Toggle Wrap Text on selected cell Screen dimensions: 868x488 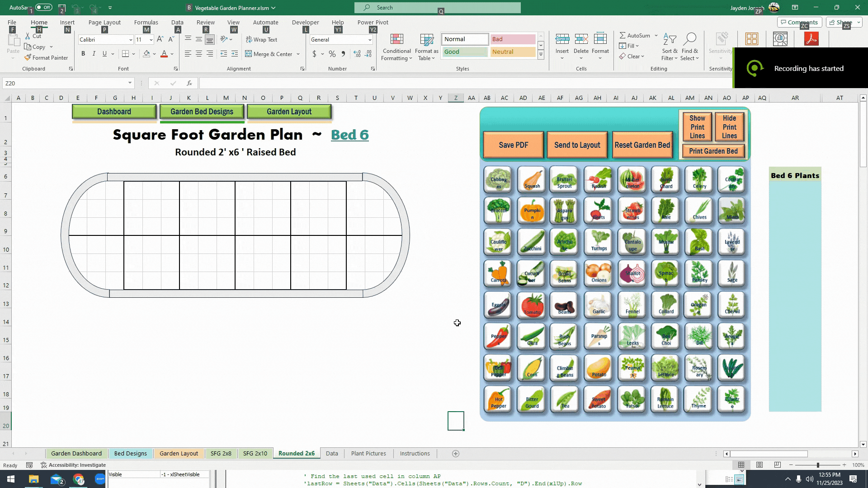pyautogui.click(x=261, y=40)
